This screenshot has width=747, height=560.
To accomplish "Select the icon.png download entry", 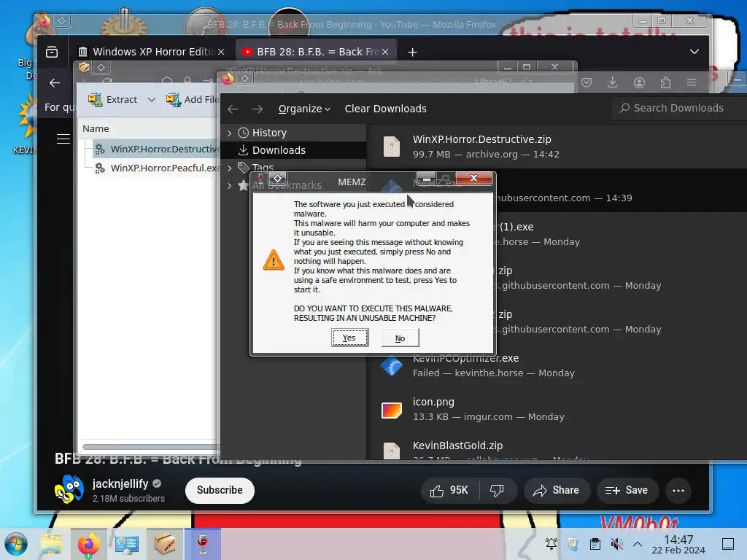I will (558, 409).
